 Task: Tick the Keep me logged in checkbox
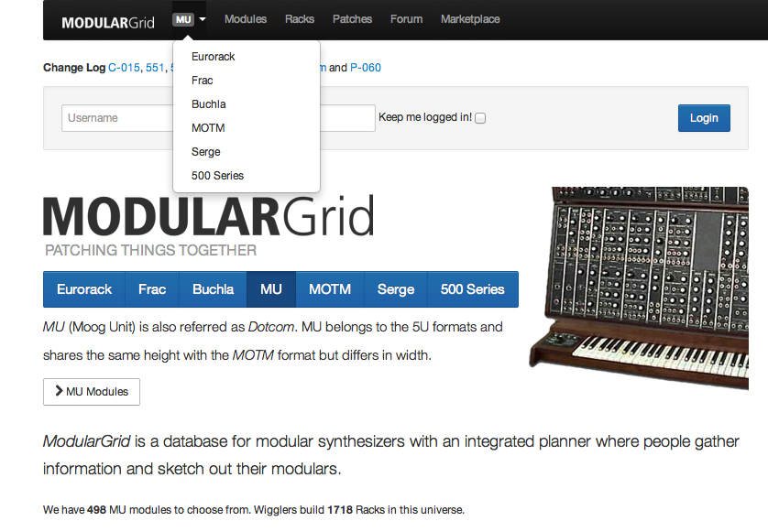click(x=480, y=118)
